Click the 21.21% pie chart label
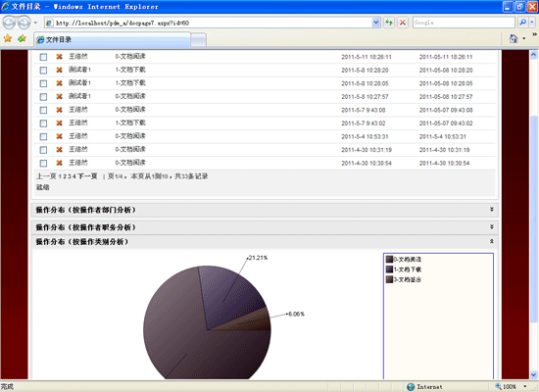Screen dimensions: 539x392 pos(258,258)
